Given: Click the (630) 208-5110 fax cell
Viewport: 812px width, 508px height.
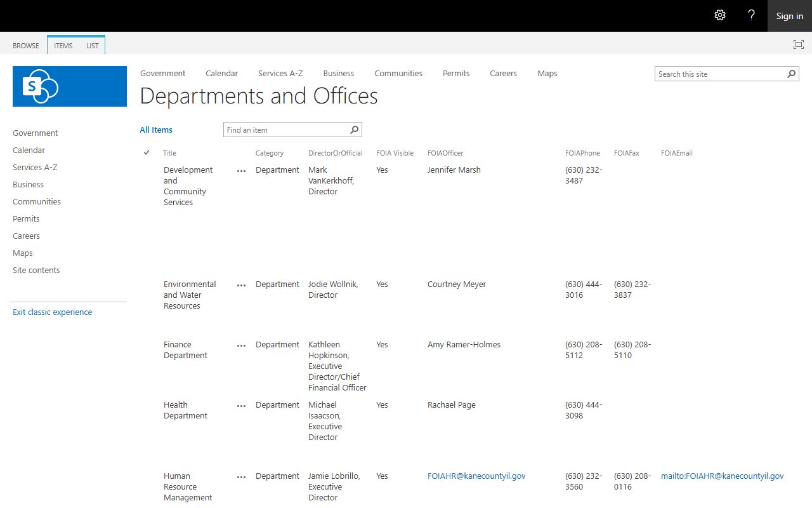Looking at the screenshot, I should coord(632,350).
